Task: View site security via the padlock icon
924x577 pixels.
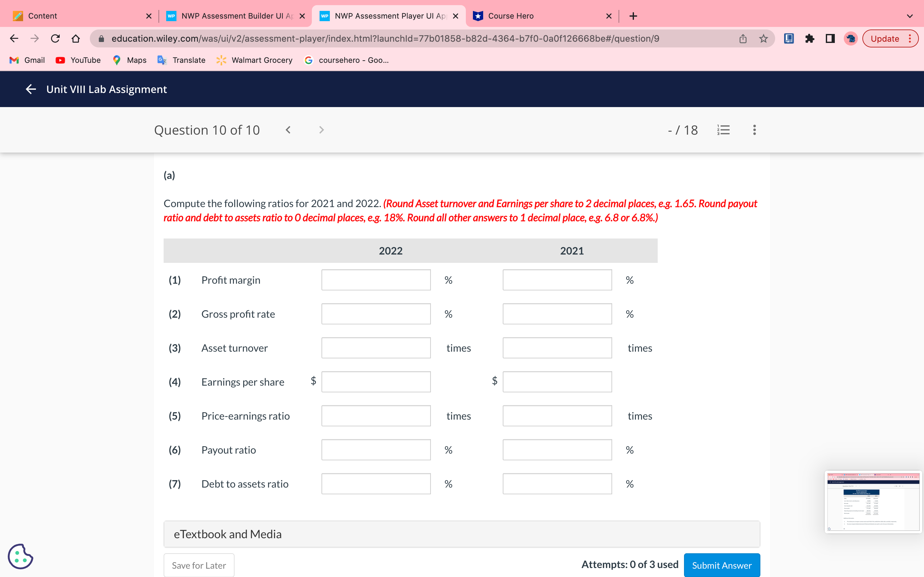Action: 101,38
